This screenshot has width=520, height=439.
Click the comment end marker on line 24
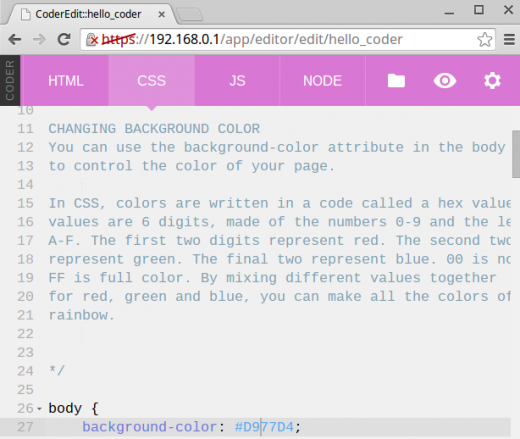(x=57, y=371)
